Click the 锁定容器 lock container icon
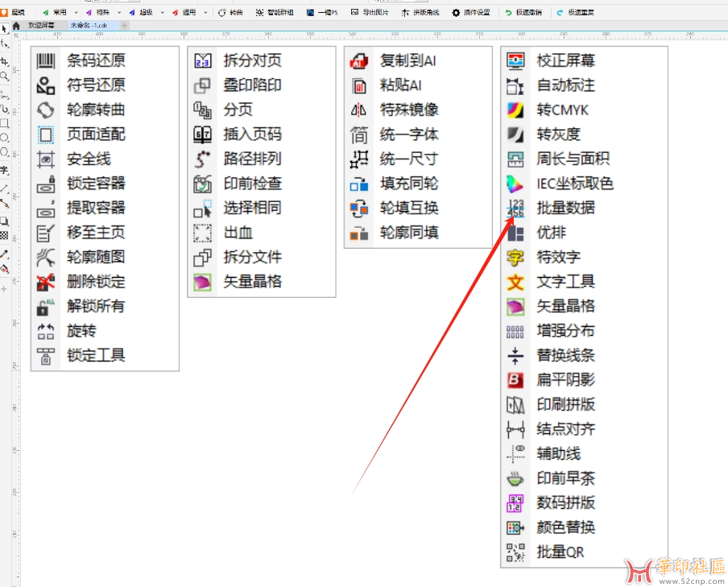The height and width of the screenshot is (587, 728). (x=45, y=184)
